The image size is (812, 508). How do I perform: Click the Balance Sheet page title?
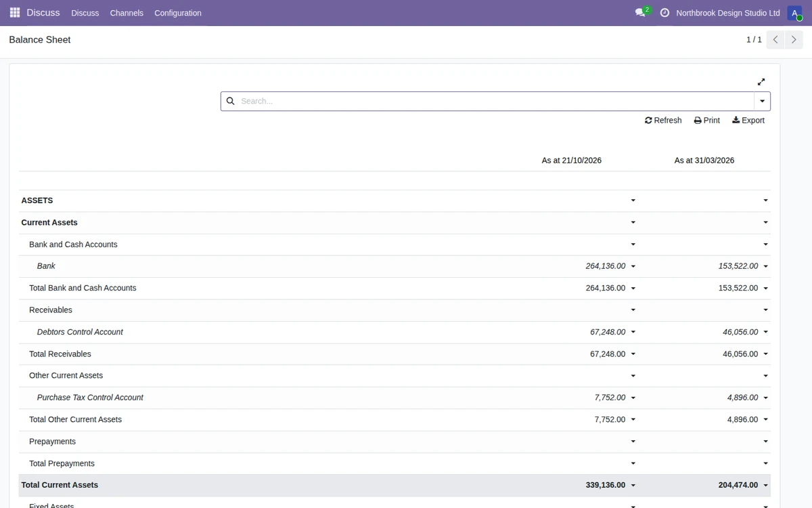pos(40,40)
